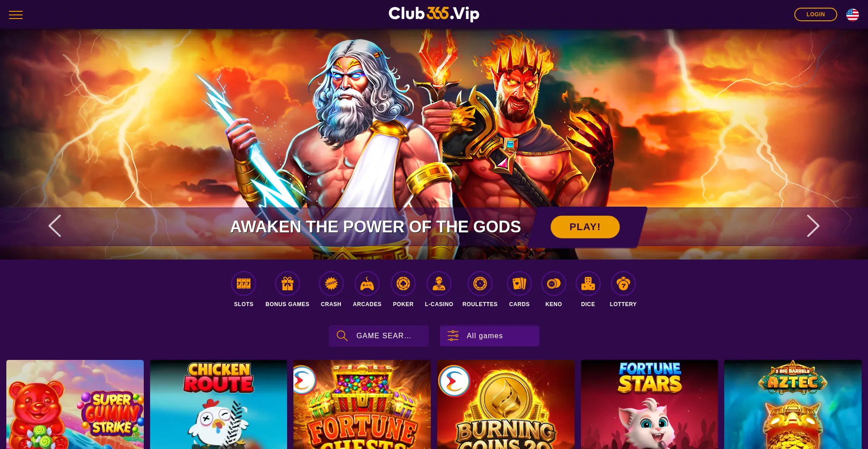This screenshot has height=449, width=868.
Task: Open the Cards category icon
Action: tap(519, 284)
